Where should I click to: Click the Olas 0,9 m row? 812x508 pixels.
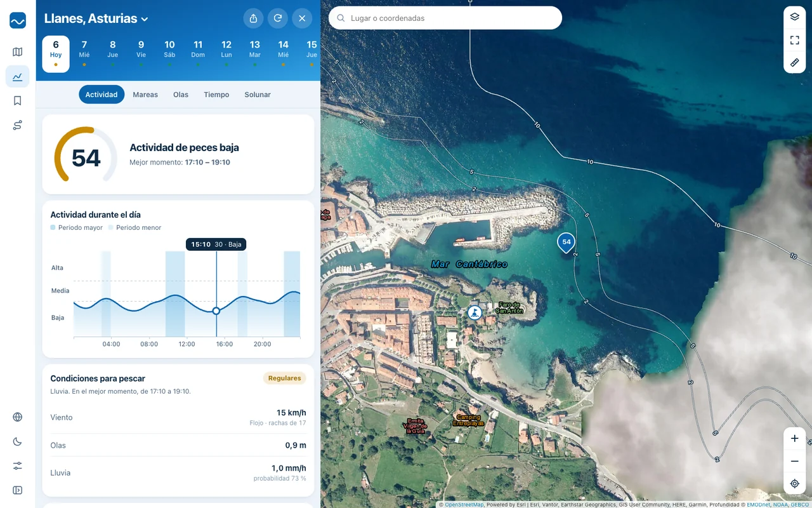point(178,445)
